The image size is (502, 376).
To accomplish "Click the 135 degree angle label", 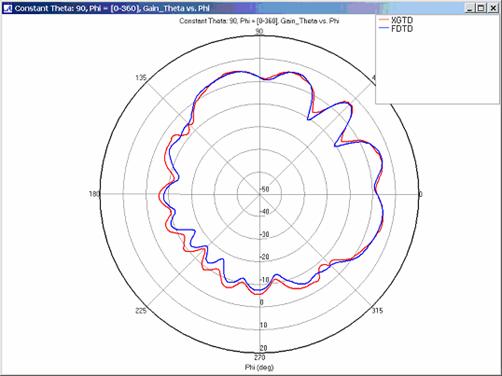I will click(x=141, y=78).
